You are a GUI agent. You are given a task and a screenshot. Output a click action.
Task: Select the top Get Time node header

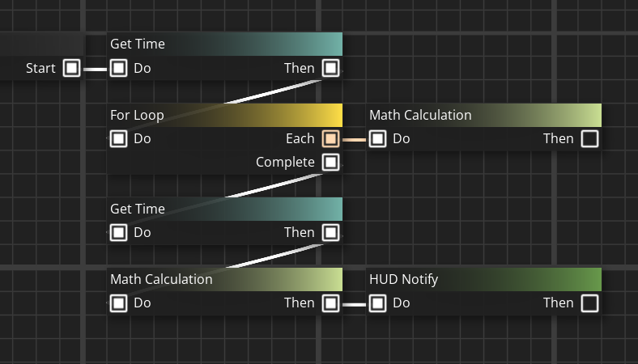[x=224, y=44]
